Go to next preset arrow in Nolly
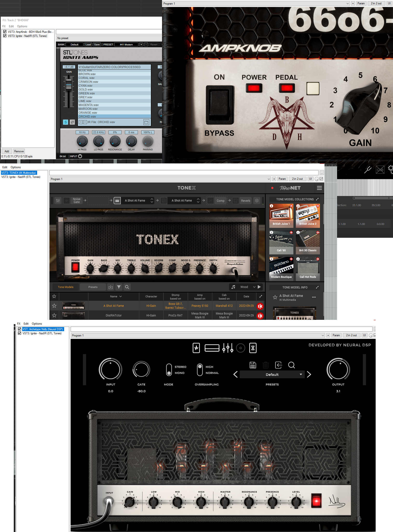 [309, 374]
